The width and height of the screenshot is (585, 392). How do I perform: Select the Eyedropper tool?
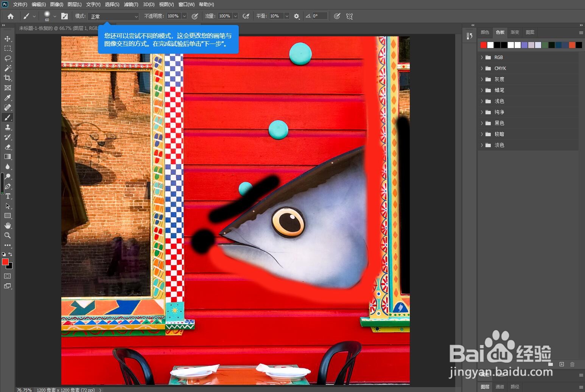point(8,98)
